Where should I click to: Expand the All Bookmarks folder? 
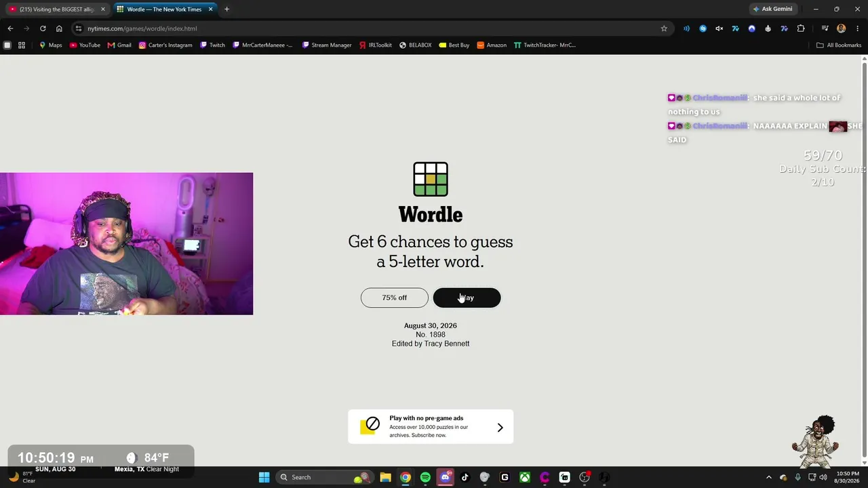click(x=839, y=45)
